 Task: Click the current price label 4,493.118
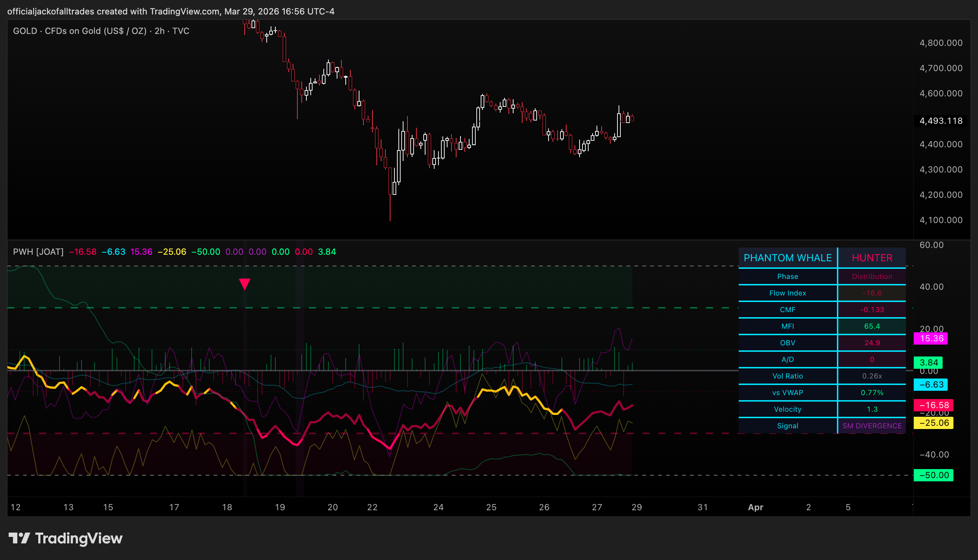pos(941,121)
